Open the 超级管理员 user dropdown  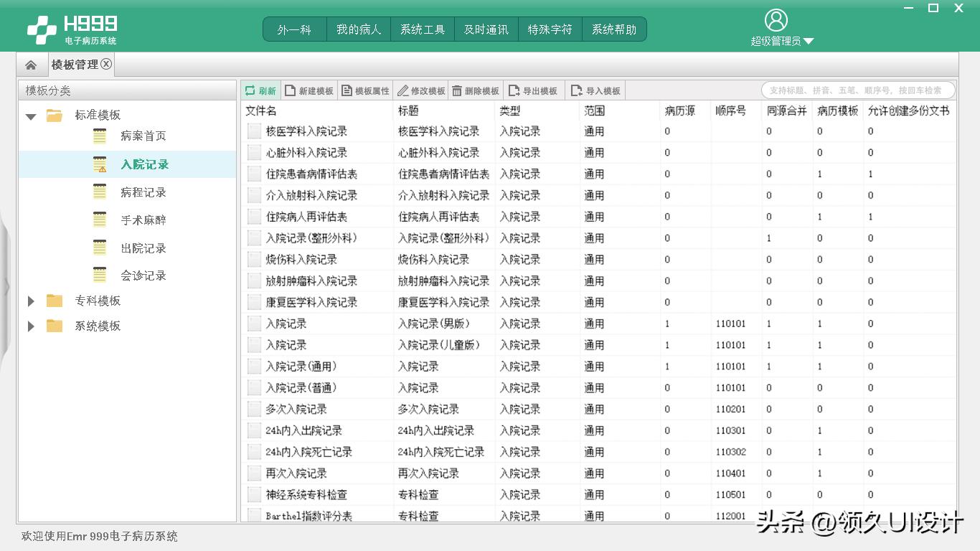point(809,42)
